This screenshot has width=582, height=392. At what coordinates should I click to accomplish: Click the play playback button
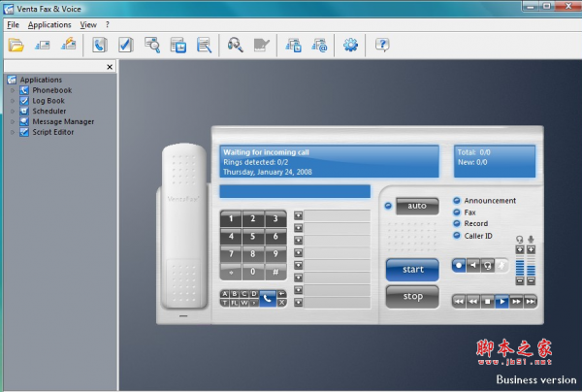point(502,302)
